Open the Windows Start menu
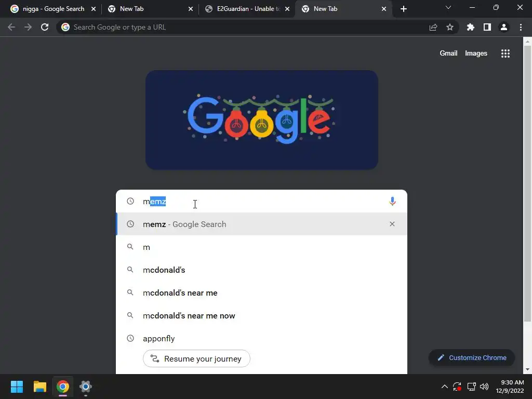Screen dimensions: 532x399 coord(17,387)
